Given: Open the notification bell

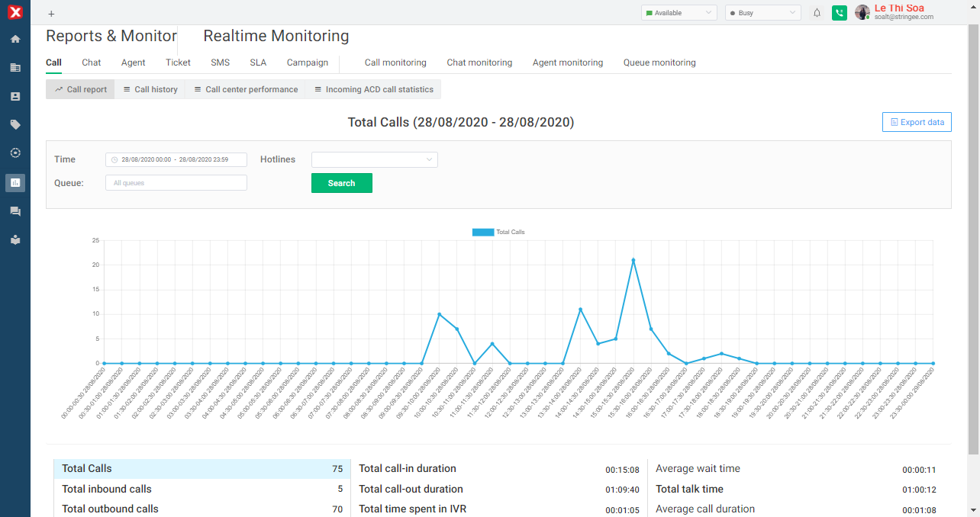Looking at the screenshot, I should click(817, 13).
